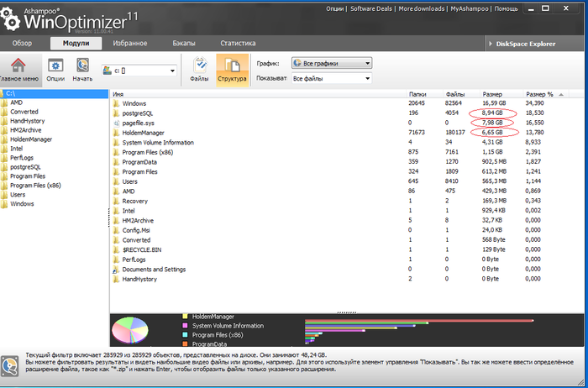The width and height of the screenshot is (588, 388).
Task: Switch to the Модули tab
Action: tap(76, 43)
